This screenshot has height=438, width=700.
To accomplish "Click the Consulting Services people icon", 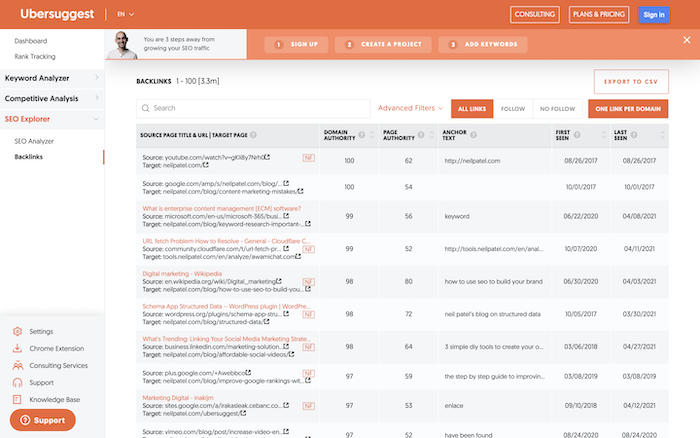I will pyautogui.click(x=17, y=365).
